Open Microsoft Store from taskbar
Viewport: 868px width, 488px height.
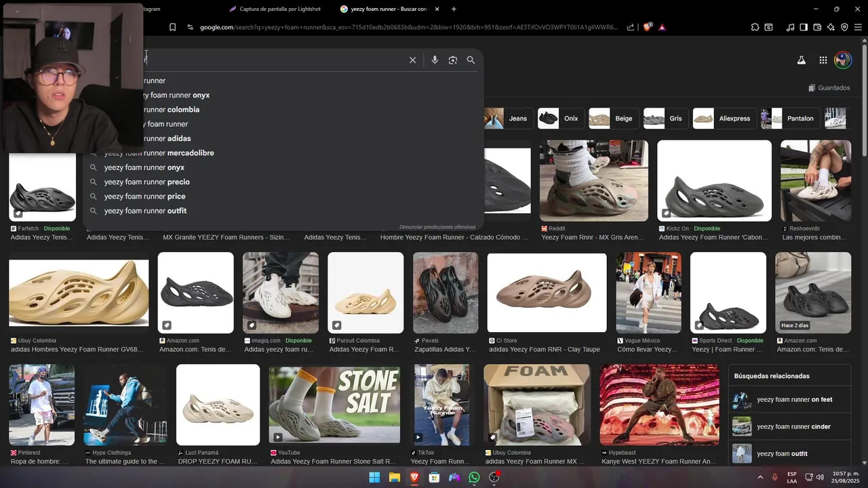(434, 478)
